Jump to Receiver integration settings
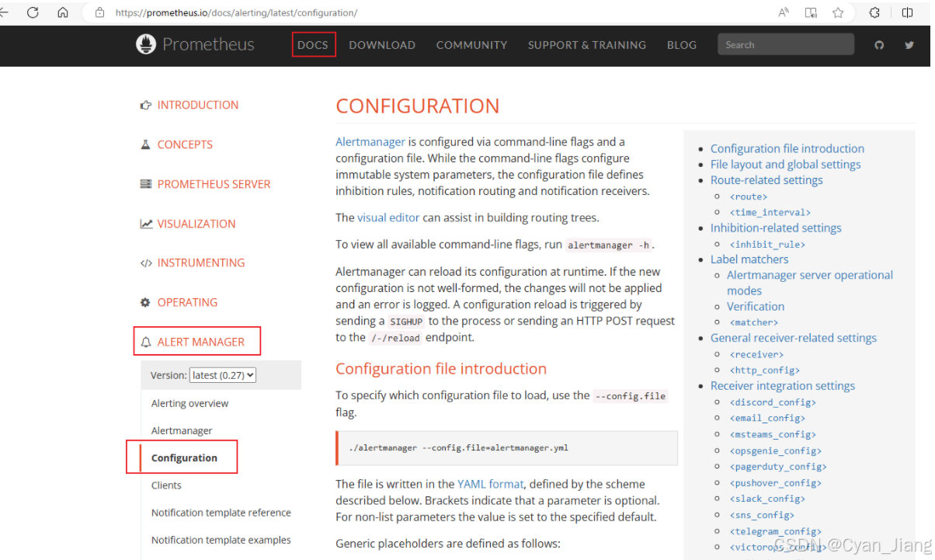 point(783,386)
